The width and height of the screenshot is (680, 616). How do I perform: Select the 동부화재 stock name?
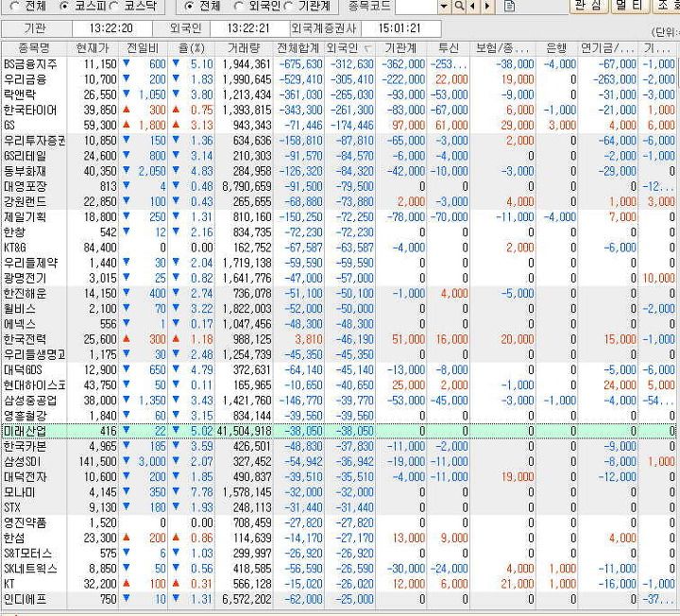point(25,171)
